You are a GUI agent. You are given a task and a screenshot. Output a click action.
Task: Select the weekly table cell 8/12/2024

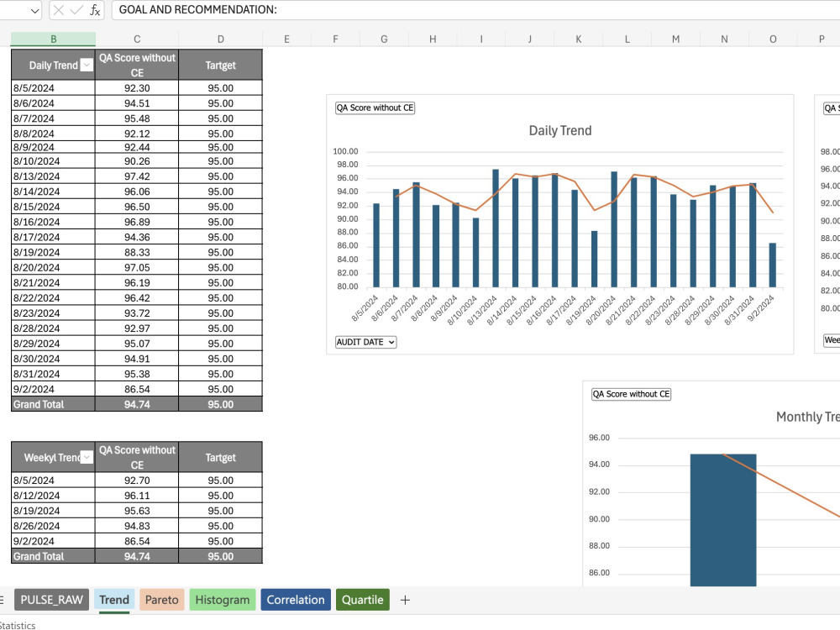pyautogui.click(x=53, y=496)
